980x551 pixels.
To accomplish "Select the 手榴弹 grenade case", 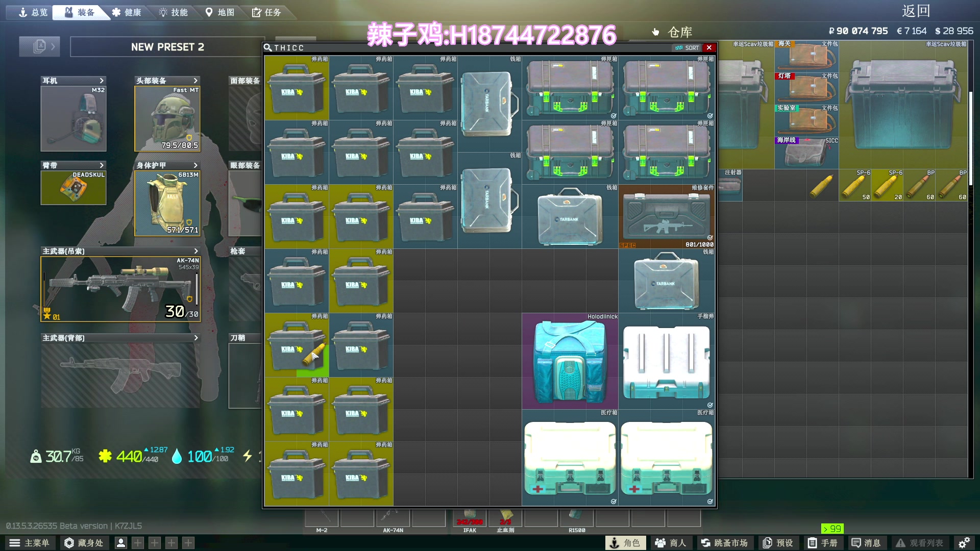I will pyautogui.click(x=667, y=361).
